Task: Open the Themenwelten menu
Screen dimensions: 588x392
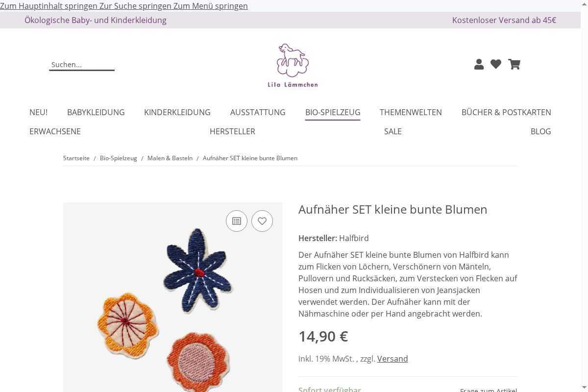Action: coord(411,112)
